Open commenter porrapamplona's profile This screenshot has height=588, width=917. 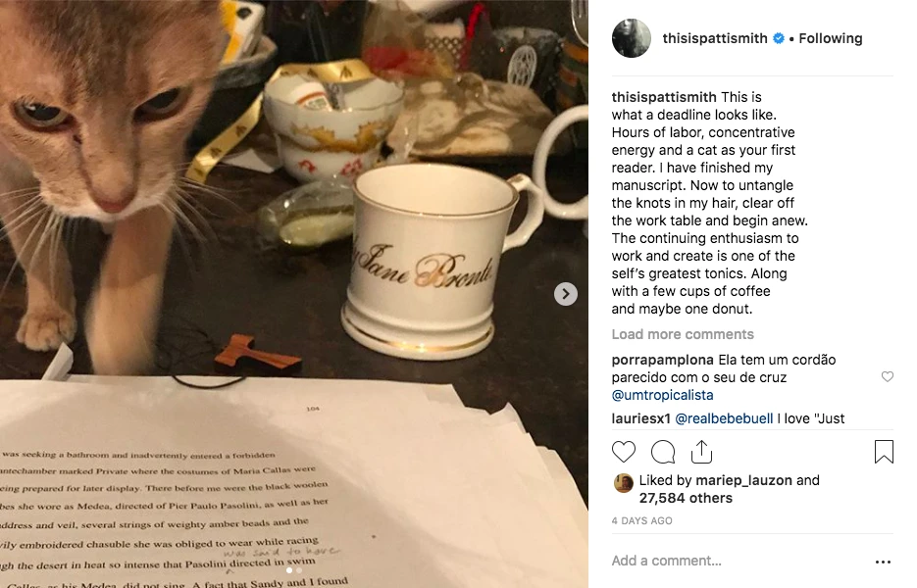[663, 360]
